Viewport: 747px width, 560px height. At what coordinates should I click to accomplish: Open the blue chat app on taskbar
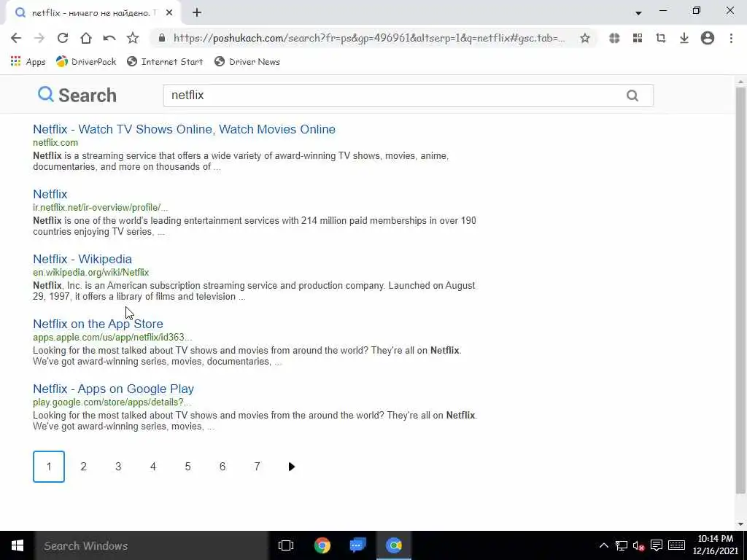pyautogui.click(x=357, y=545)
